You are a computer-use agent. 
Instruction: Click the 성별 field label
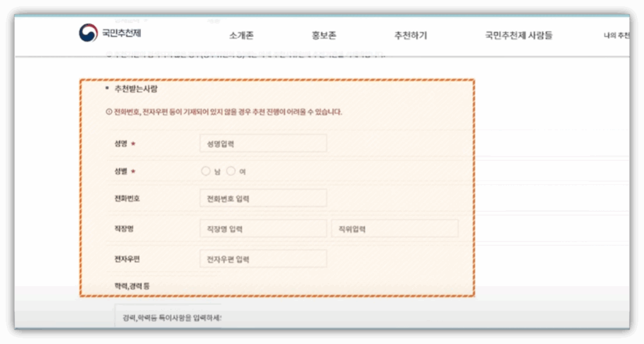click(121, 171)
